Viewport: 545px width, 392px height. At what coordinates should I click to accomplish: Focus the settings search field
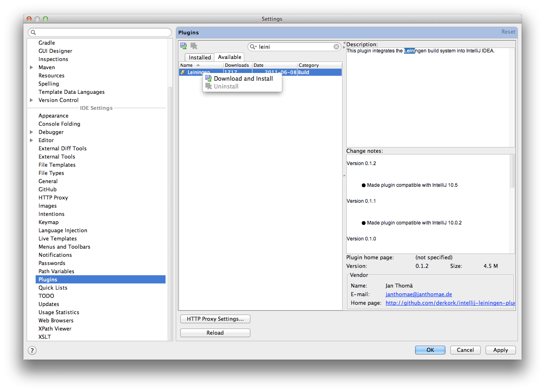coord(100,32)
